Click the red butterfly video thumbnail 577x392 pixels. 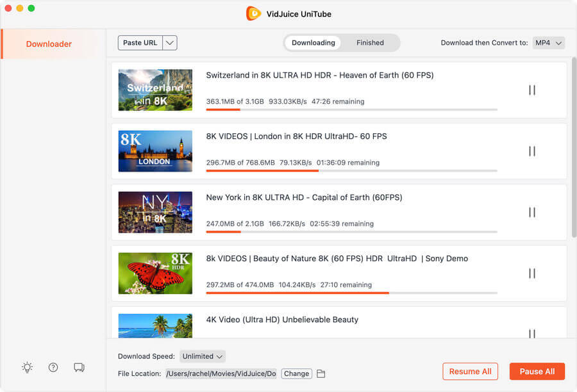(x=155, y=274)
